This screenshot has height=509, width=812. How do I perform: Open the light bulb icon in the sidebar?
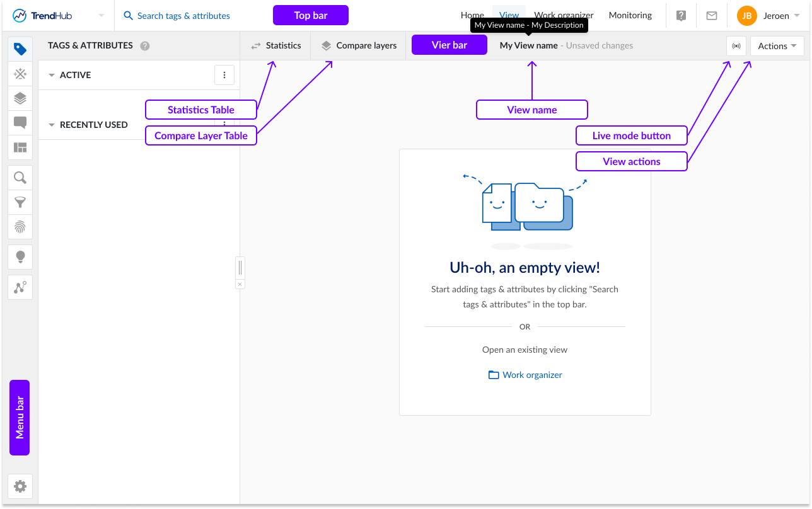pyautogui.click(x=20, y=257)
